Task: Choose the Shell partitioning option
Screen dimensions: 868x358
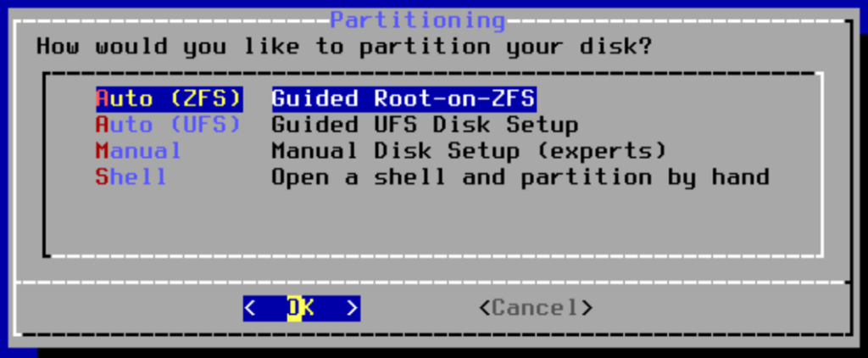Action: pyautogui.click(x=131, y=176)
